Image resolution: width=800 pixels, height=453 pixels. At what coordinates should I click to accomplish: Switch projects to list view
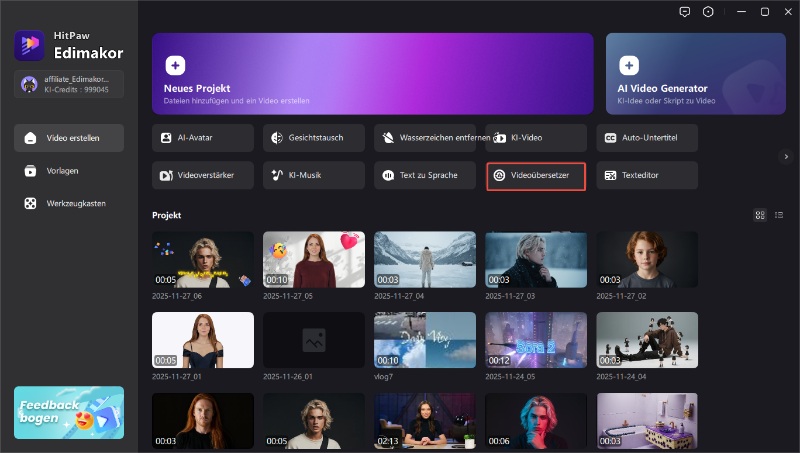[x=778, y=215]
